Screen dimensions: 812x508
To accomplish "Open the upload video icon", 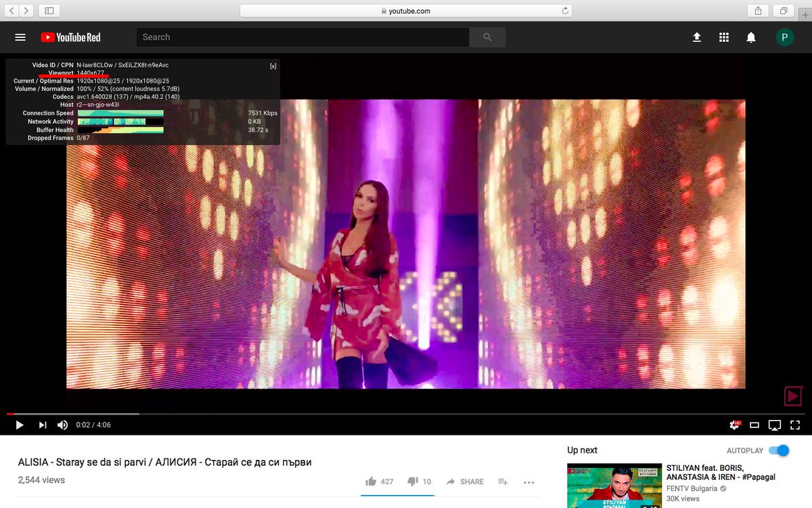I will click(697, 37).
